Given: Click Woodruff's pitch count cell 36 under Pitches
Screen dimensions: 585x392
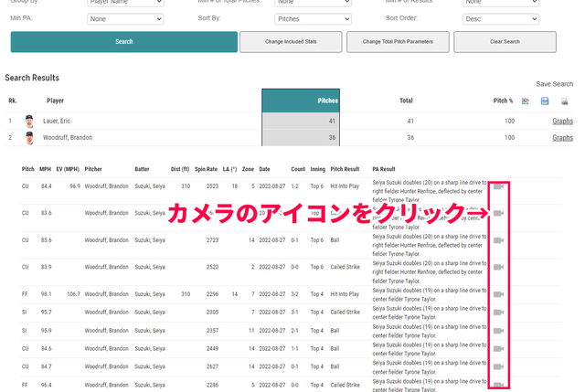Looking at the screenshot, I should click(x=301, y=138).
